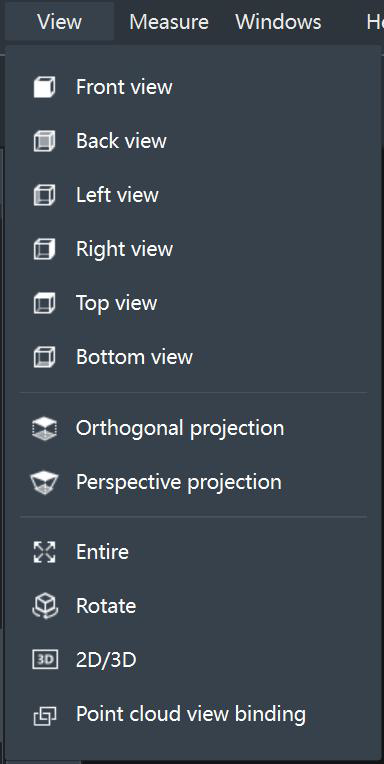Open the Measure menu

pyautogui.click(x=169, y=22)
